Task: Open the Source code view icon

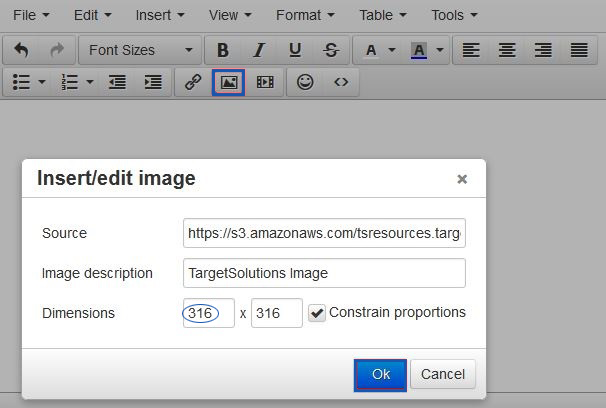Action: coord(341,83)
